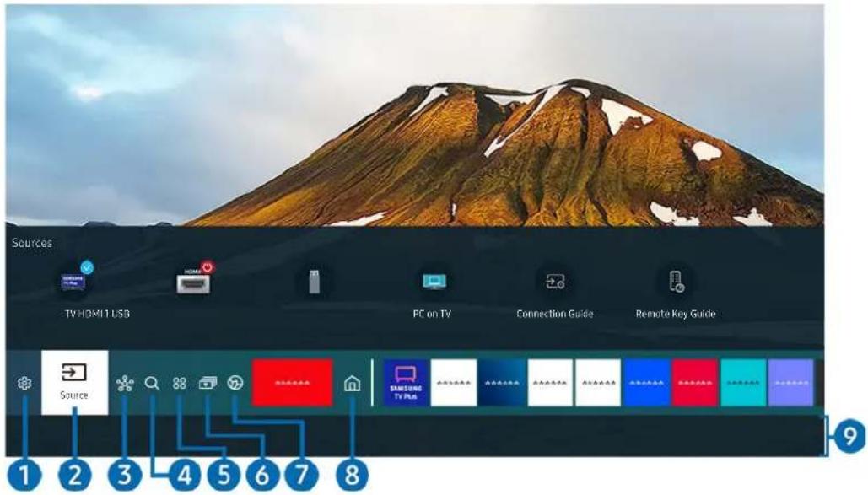The width and height of the screenshot is (868, 495).
Task: Open the Connection Guide icon
Action: (x=555, y=282)
